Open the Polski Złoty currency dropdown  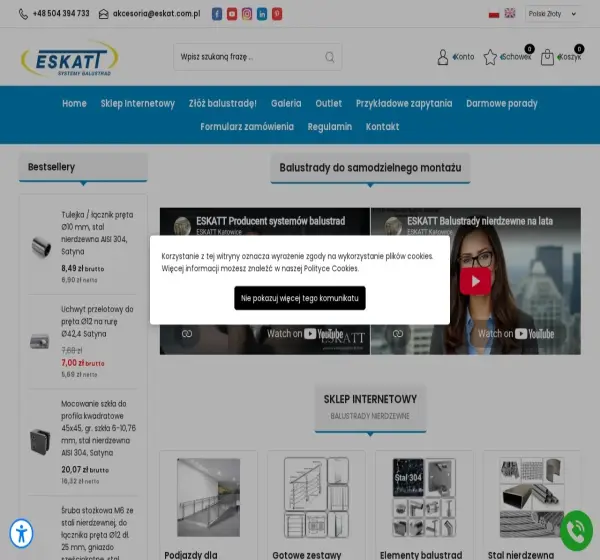point(552,14)
